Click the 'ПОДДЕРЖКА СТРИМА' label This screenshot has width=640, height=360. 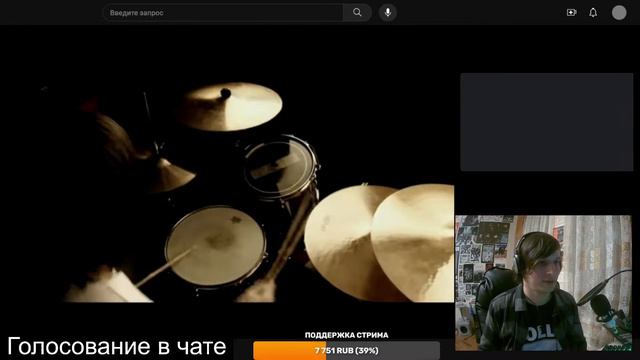(x=347, y=335)
